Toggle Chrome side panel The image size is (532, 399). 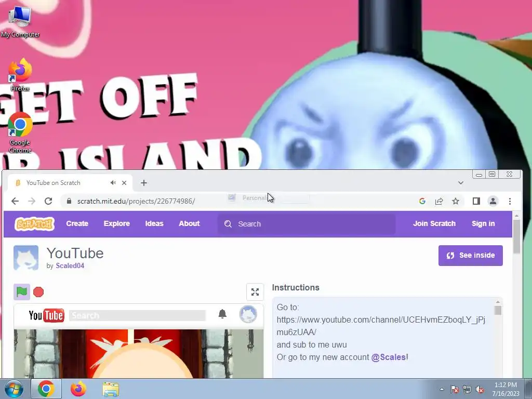click(476, 201)
